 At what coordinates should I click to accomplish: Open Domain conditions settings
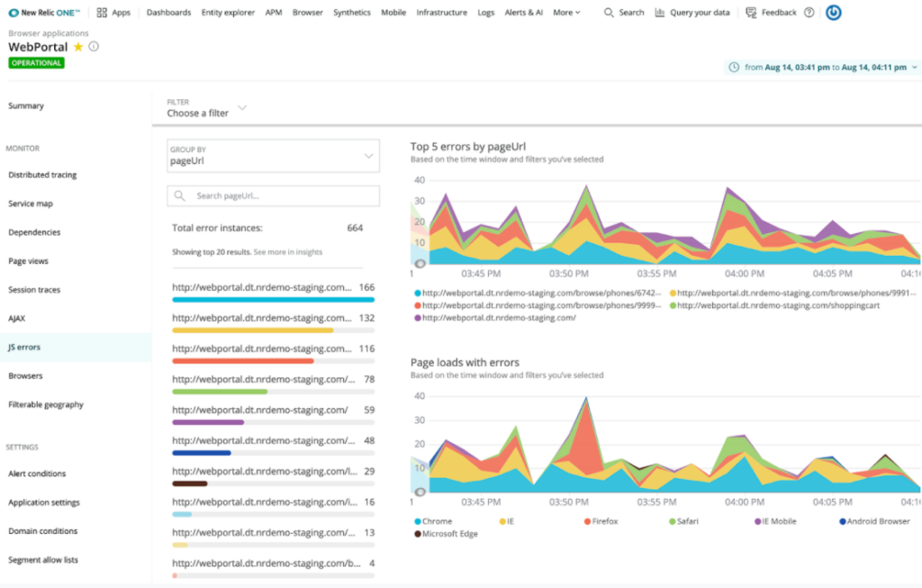click(43, 531)
